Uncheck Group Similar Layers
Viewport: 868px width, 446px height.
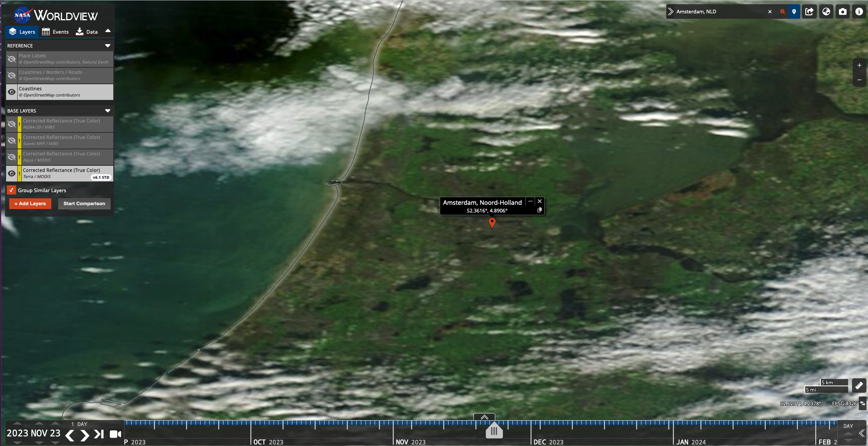(x=11, y=190)
